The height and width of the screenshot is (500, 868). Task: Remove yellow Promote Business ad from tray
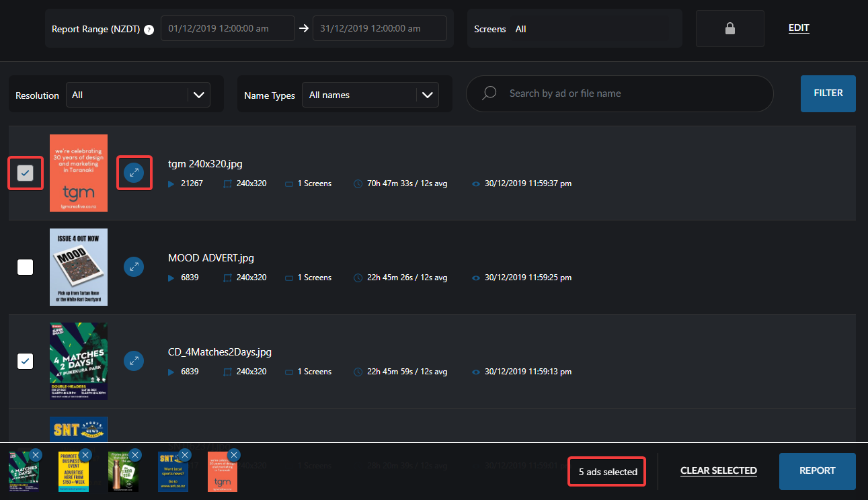(85, 455)
